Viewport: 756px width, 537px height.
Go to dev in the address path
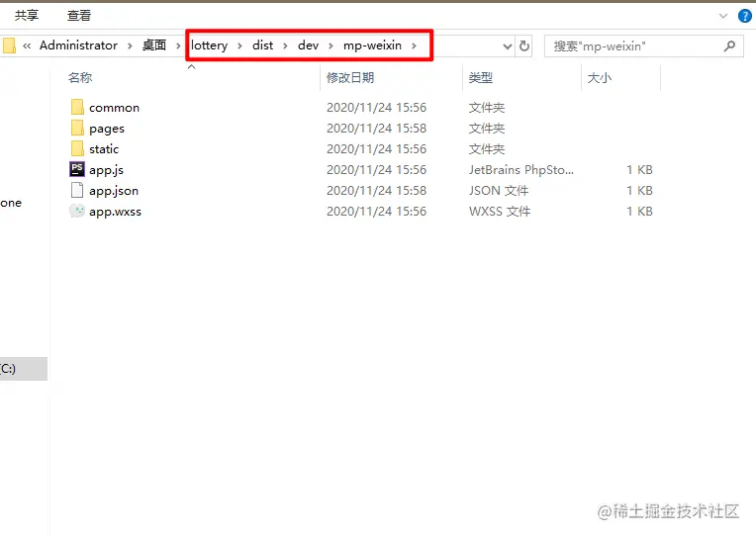click(x=308, y=45)
